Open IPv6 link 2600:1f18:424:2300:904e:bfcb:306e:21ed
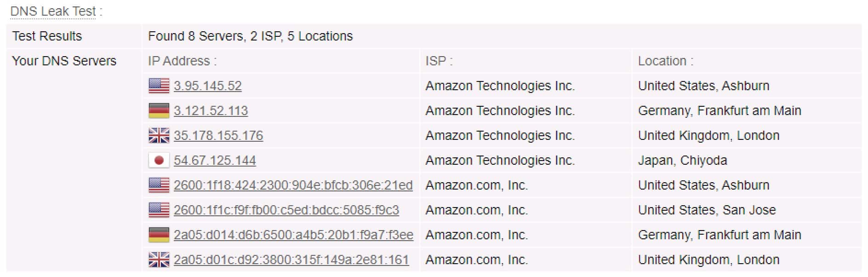 coord(293,185)
